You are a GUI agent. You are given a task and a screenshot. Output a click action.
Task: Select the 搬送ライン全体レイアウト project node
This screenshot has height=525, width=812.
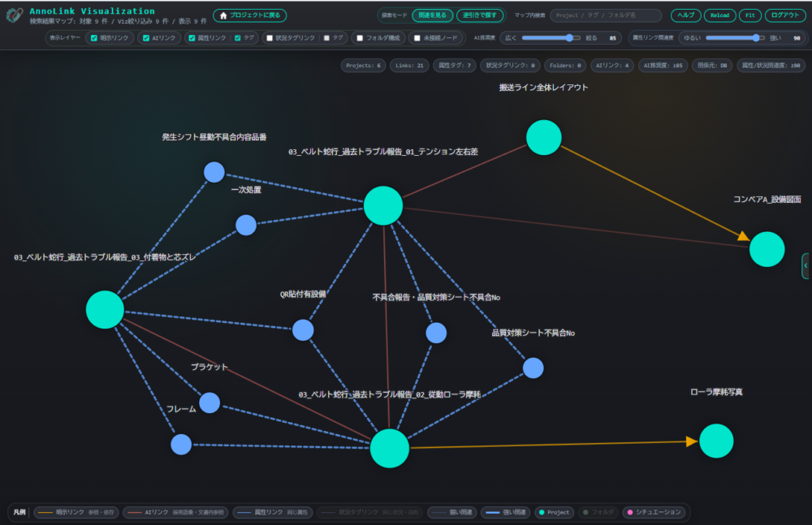click(x=544, y=137)
